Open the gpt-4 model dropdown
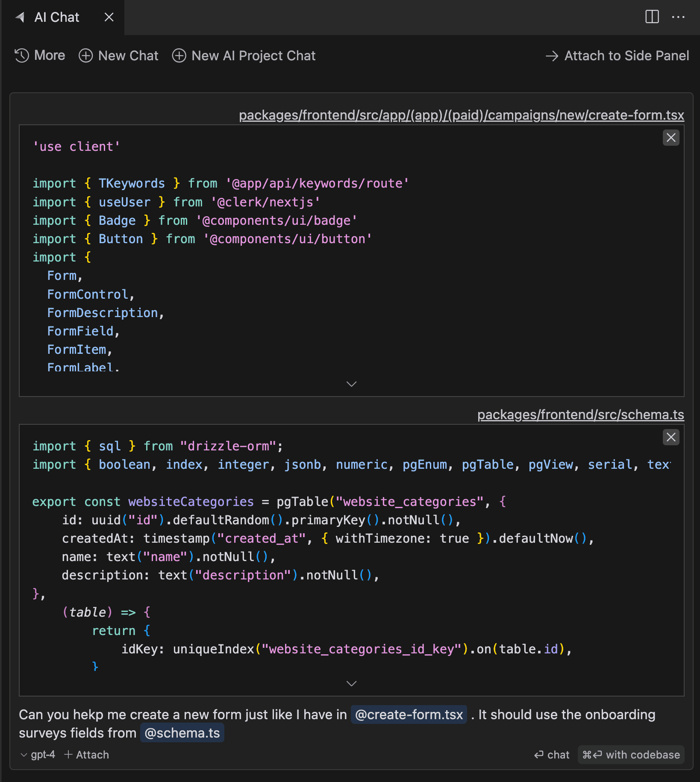Screen dimensions: 700x782 click(x=38, y=755)
